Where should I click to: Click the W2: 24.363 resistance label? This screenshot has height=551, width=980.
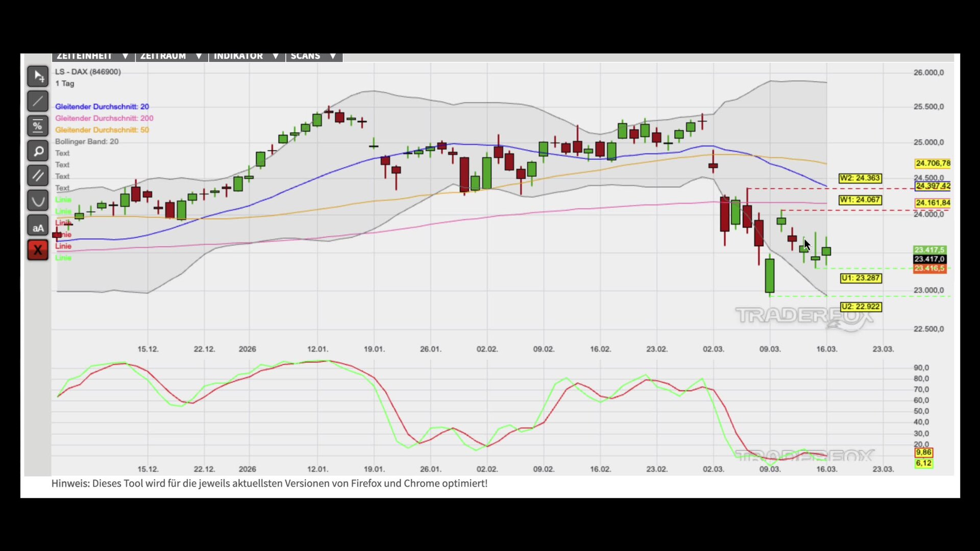tap(860, 178)
